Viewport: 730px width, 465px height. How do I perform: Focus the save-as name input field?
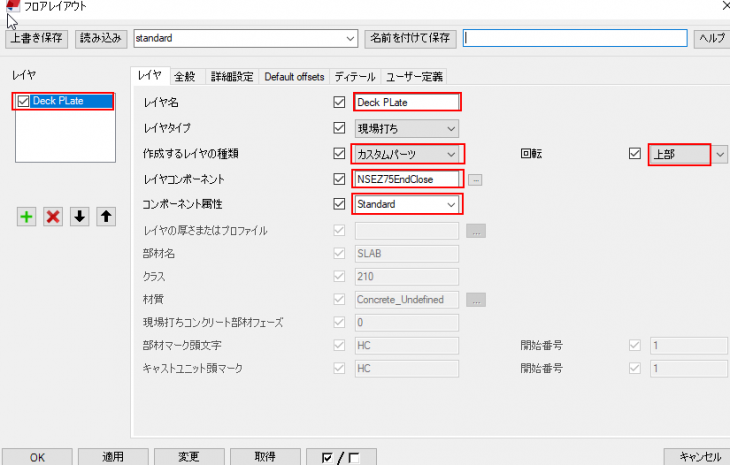pos(575,39)
